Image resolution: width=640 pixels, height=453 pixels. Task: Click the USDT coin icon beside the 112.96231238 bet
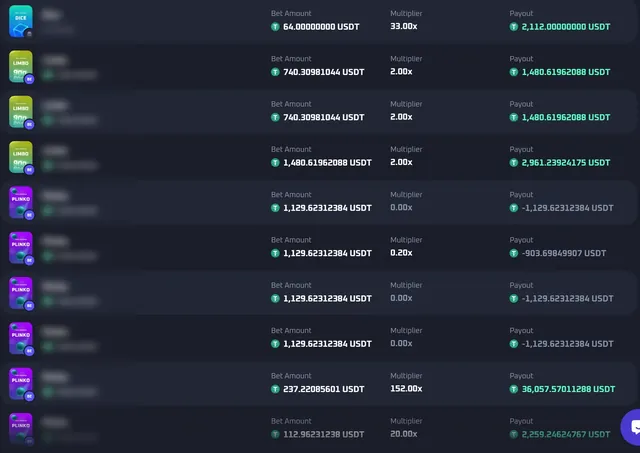[x=275, y=435]
